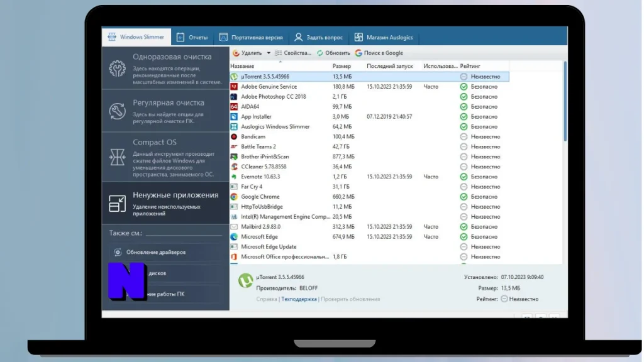Screen dimensions: 644x362
Task: Open the Compact OS section
Action: (165, 157)
